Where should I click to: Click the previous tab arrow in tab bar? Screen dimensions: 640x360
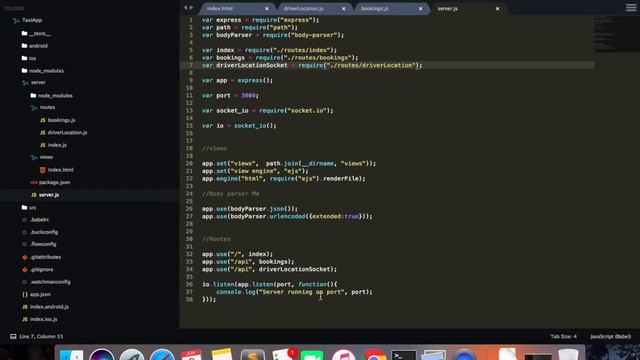[x=185, y=8]
